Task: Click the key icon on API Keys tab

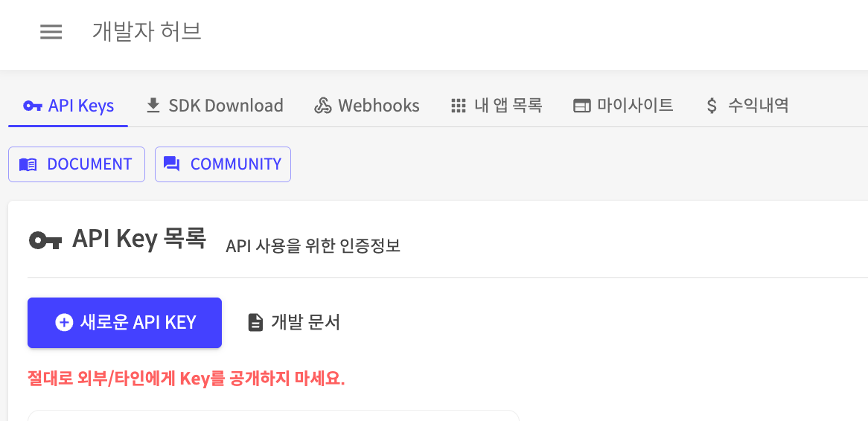Action: [x=33, y=106]
